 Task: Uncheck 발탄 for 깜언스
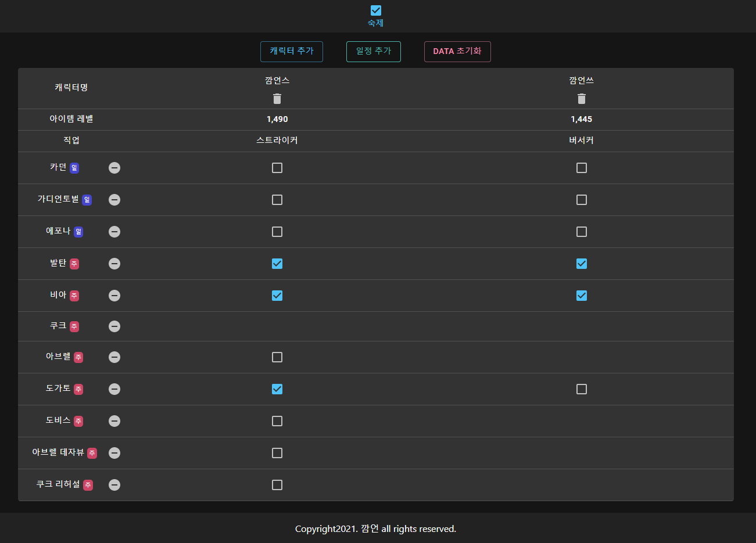[x=277, y=264]
